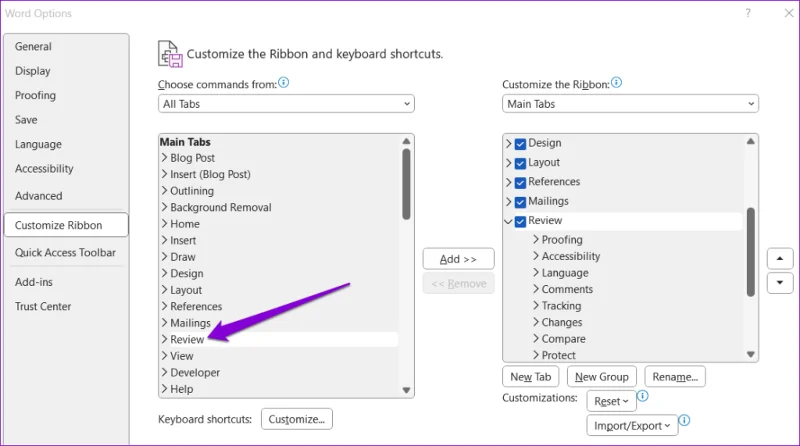
Task: Click the right list scroll up arrow
Action: [751, 141]
